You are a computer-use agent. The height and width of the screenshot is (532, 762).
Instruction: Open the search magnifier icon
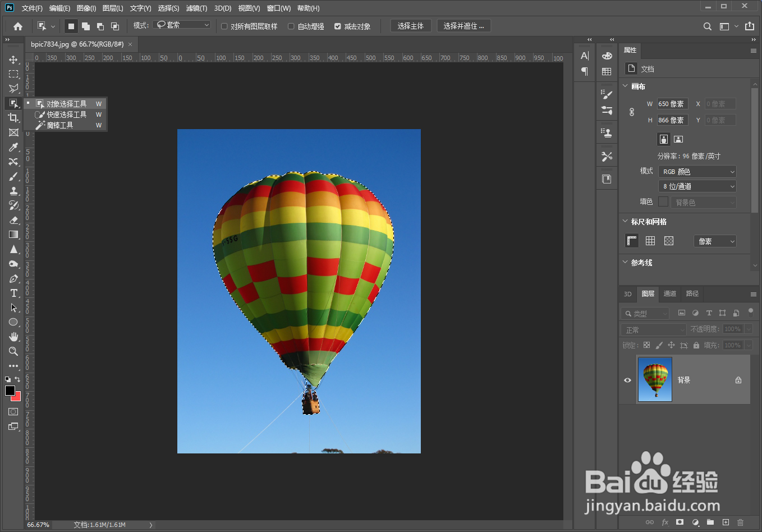[708, 26]
